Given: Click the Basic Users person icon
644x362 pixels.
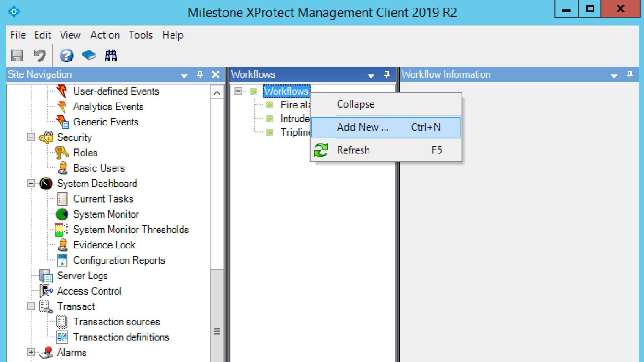Looking at the screenshot, I should [x=62, y=168].
